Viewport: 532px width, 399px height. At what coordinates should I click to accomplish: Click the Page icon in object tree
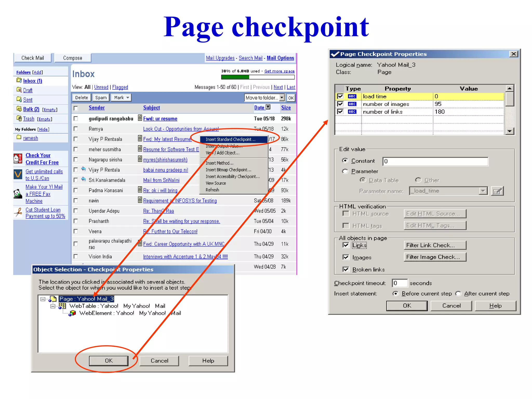coord(53,299)
